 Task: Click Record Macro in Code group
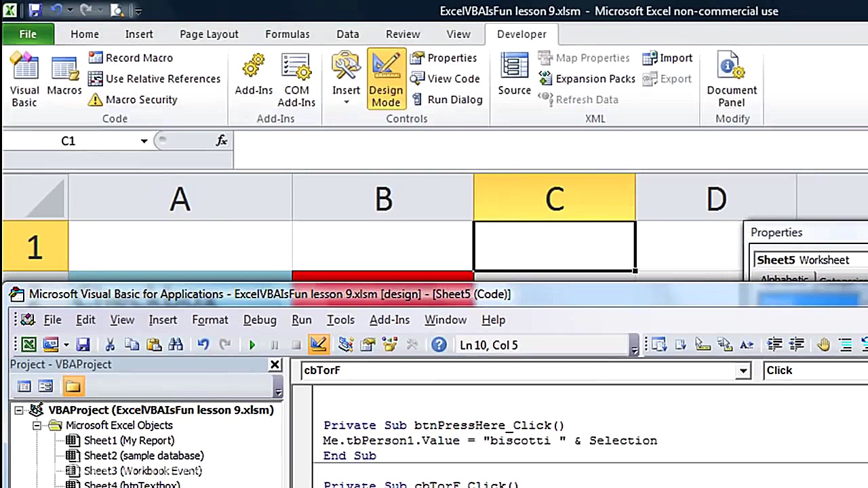(130, 58)
